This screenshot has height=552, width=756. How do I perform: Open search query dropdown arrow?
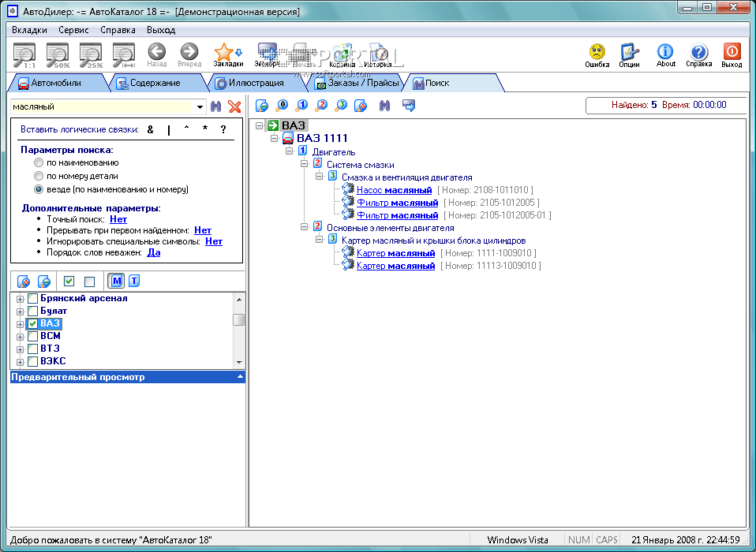[200, 107]
